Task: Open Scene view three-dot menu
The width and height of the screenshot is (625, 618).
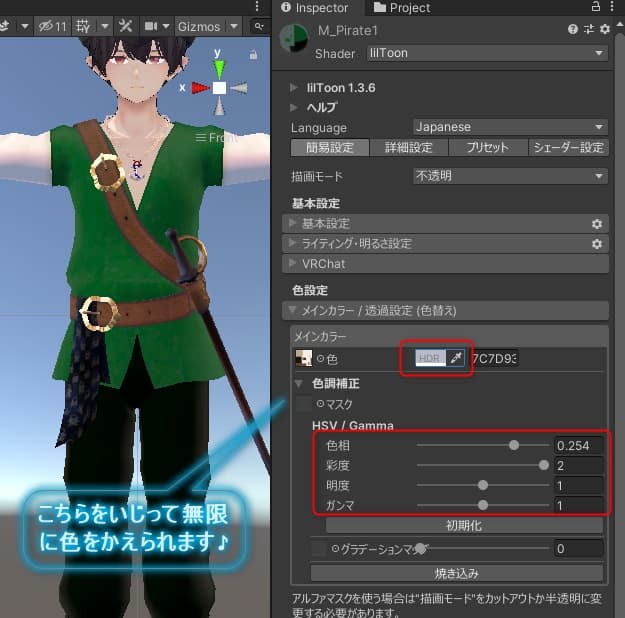Action: click(257, 6)
